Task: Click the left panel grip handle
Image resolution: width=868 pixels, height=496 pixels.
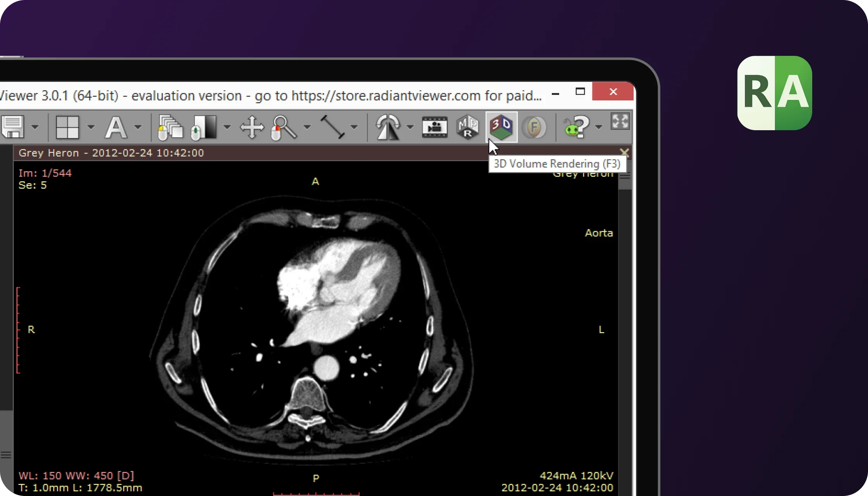Action: [x=5, y=455]
